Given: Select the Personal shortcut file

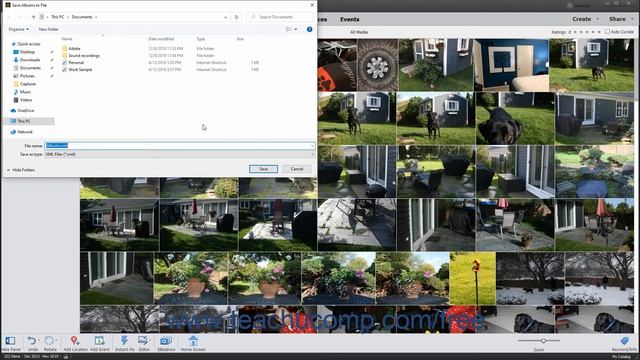Looking at the screenshot, I should point(76,63).
